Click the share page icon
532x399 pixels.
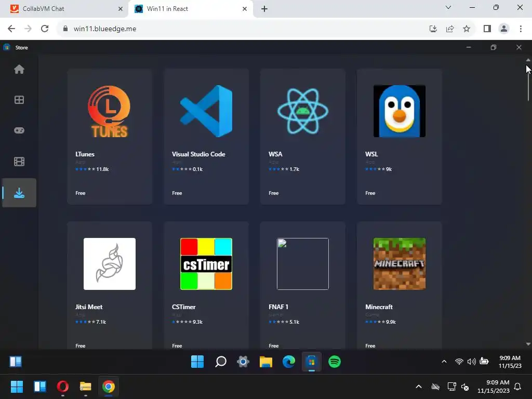pos(450,29)
